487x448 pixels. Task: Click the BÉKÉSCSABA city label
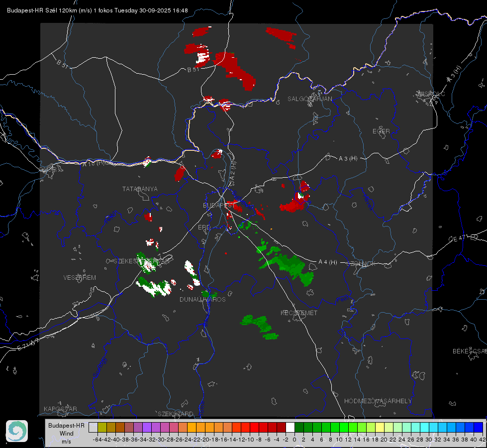(x=470, y=351)
